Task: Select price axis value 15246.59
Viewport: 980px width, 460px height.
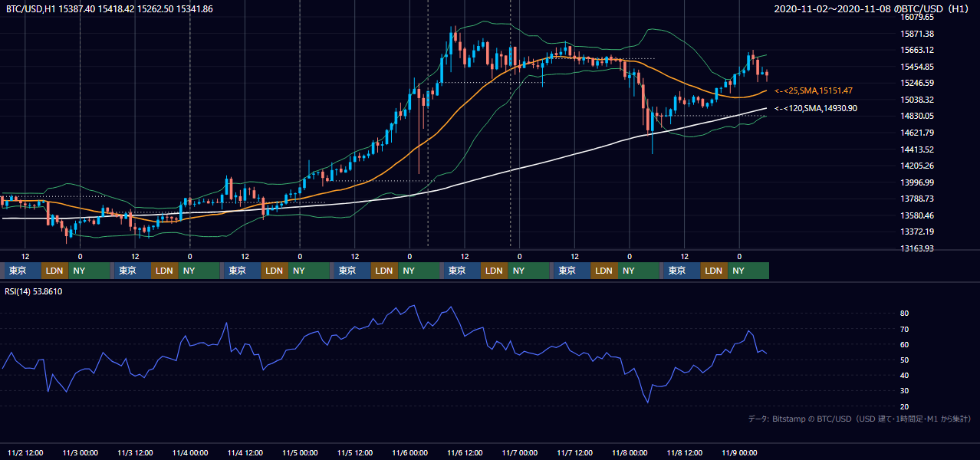Action: click(x=916, y=83)
